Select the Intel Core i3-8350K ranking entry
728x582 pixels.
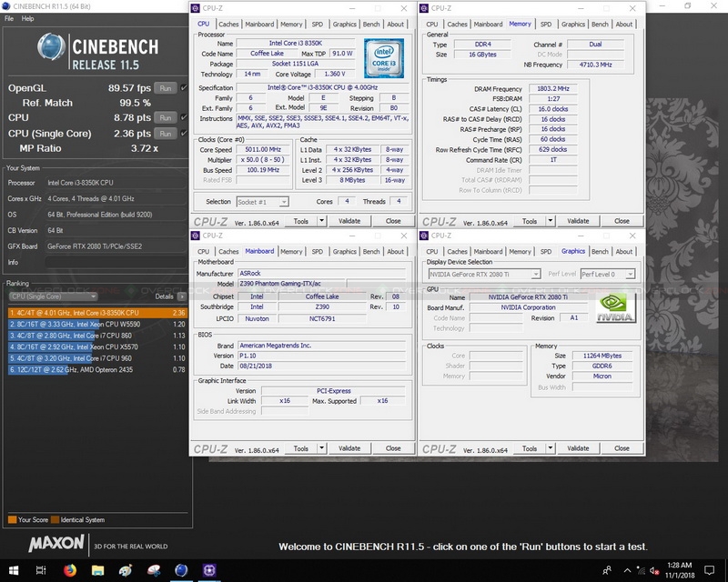(97, 313)
